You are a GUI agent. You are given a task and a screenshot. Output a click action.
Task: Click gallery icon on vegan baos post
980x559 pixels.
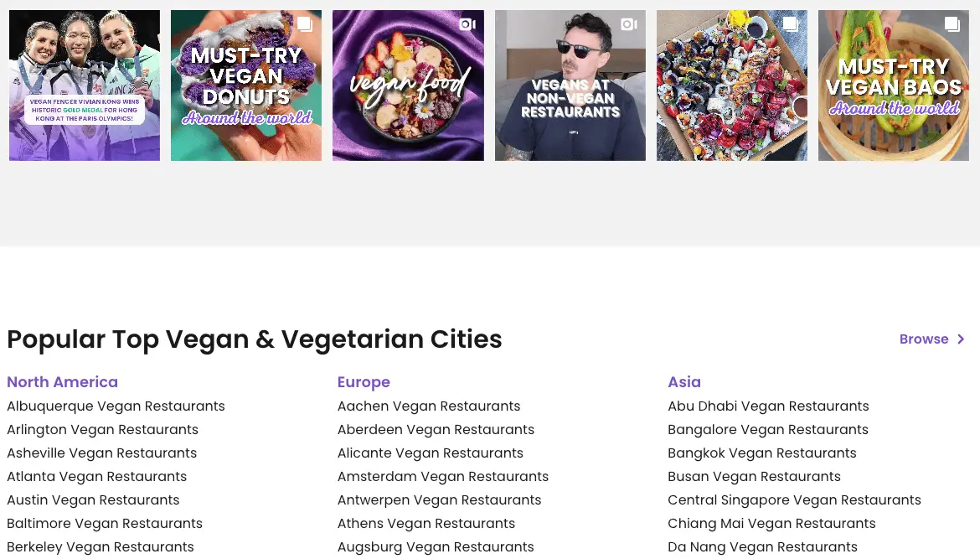[952, 24]
